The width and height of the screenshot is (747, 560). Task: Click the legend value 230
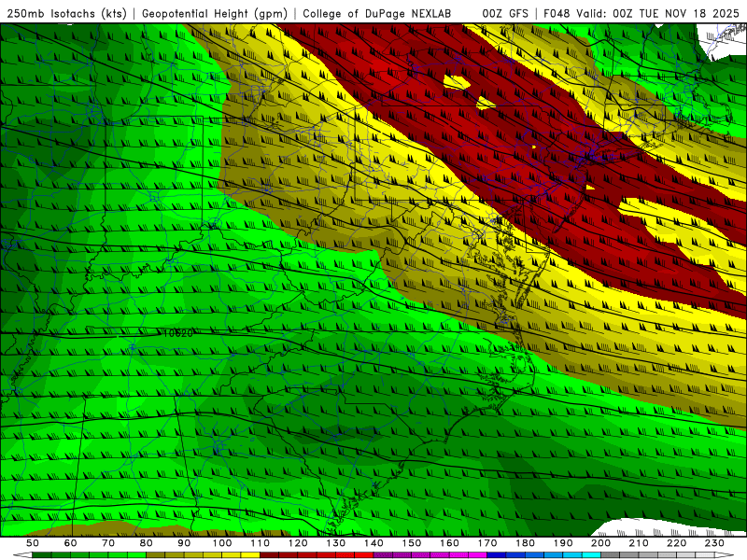point(714,543)
